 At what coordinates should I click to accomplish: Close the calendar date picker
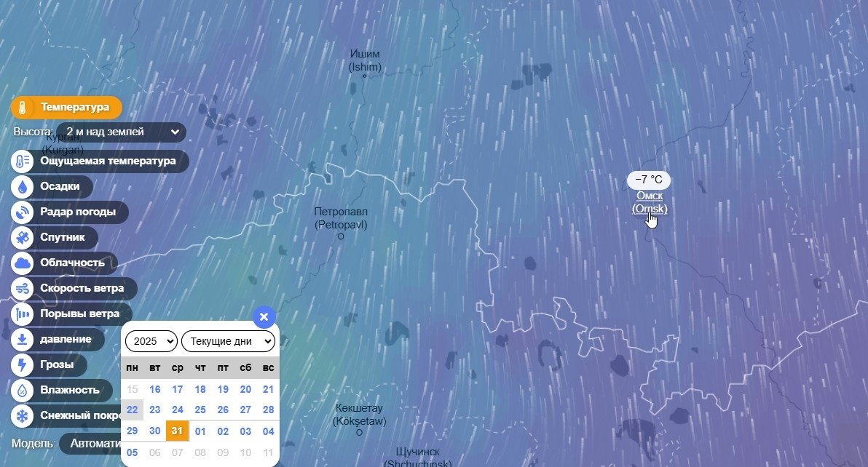point(264,316)
